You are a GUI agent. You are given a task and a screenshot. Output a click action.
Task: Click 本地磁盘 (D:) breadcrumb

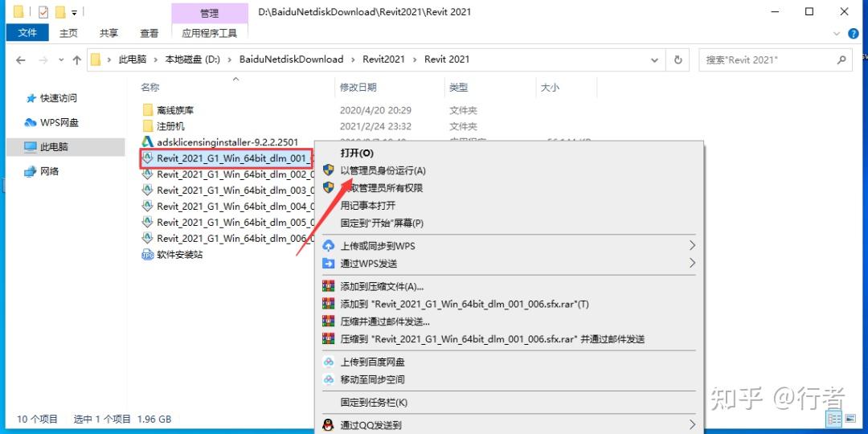point(193,59)
